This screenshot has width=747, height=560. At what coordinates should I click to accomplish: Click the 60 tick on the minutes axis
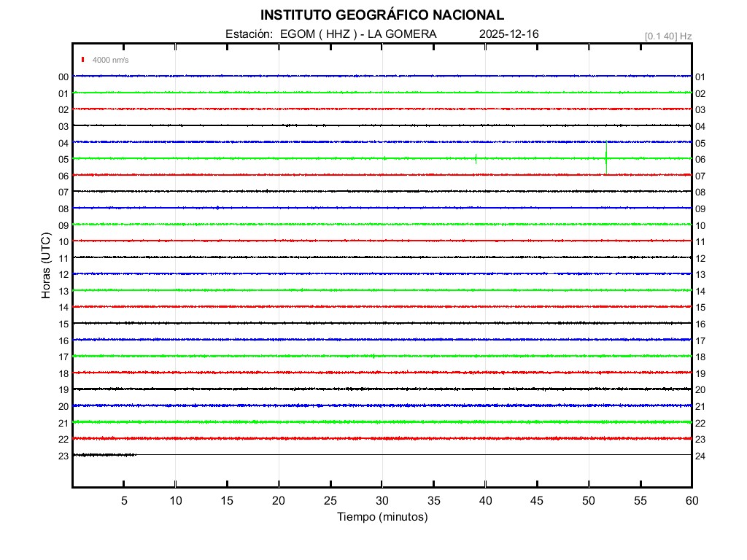(692, 501)
